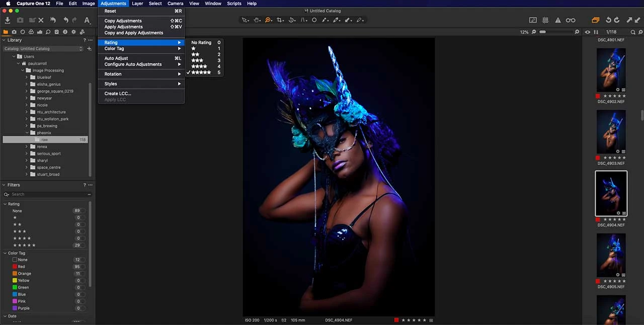
Task: Select the Rotate straighten cursor tool
Action: 292,20
